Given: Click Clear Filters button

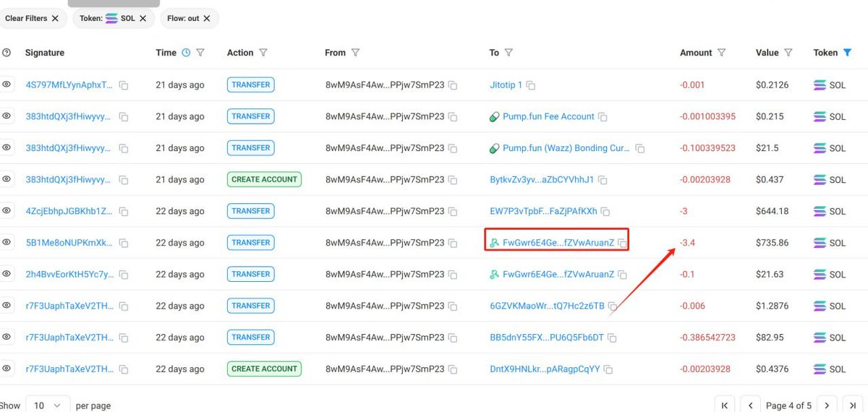Looking at the screenshot, I should pyautogui.click(x=32, y=18).
